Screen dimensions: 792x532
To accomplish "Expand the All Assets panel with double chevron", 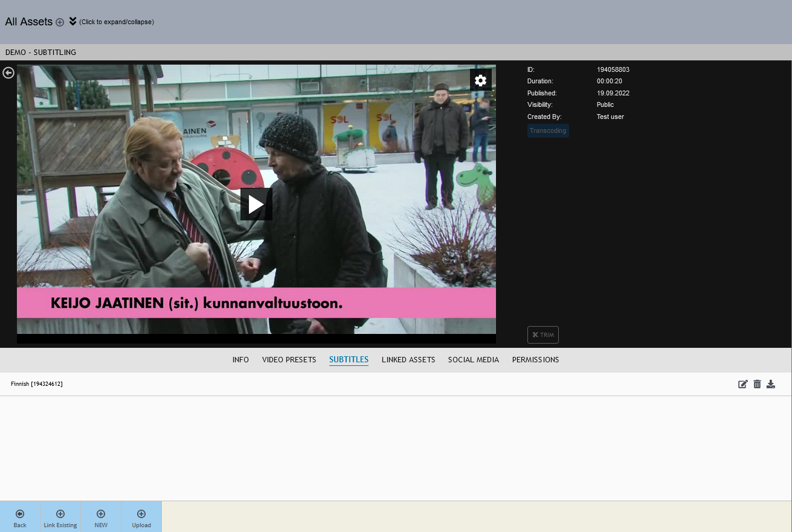I will [73, 22].
